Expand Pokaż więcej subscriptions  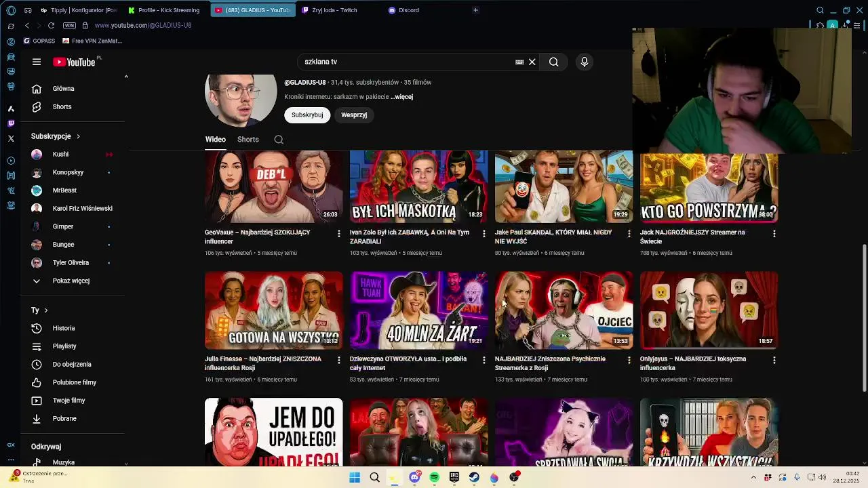point(73,281)
